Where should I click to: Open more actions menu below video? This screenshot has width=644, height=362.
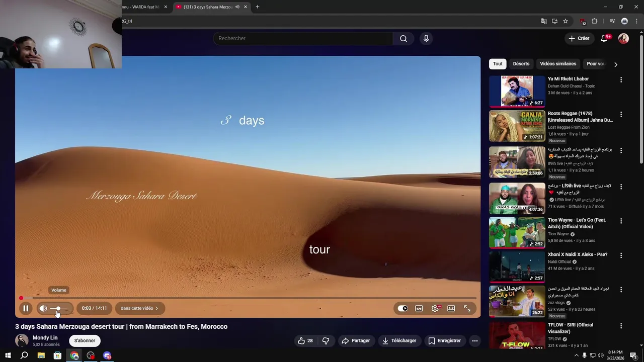(x=474, y=341)
